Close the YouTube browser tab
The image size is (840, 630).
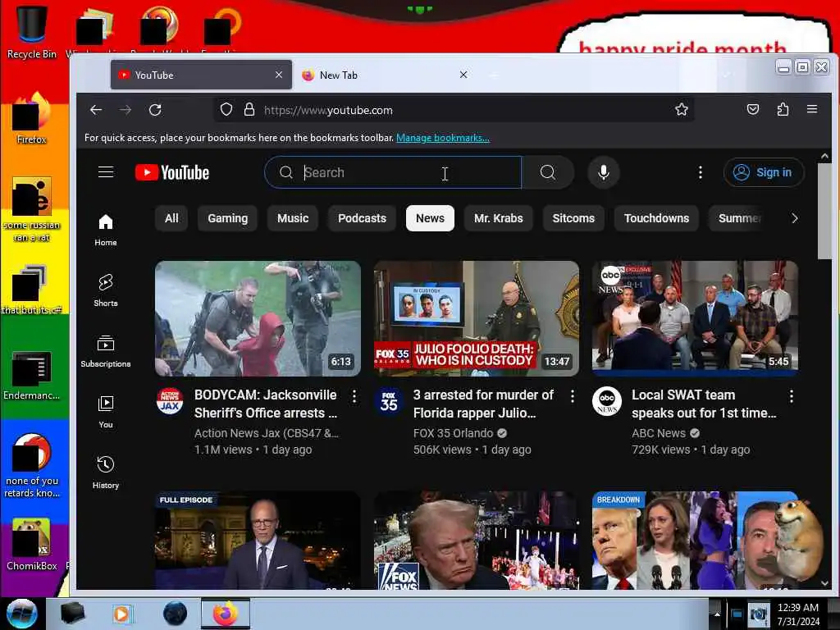[279, 75]
